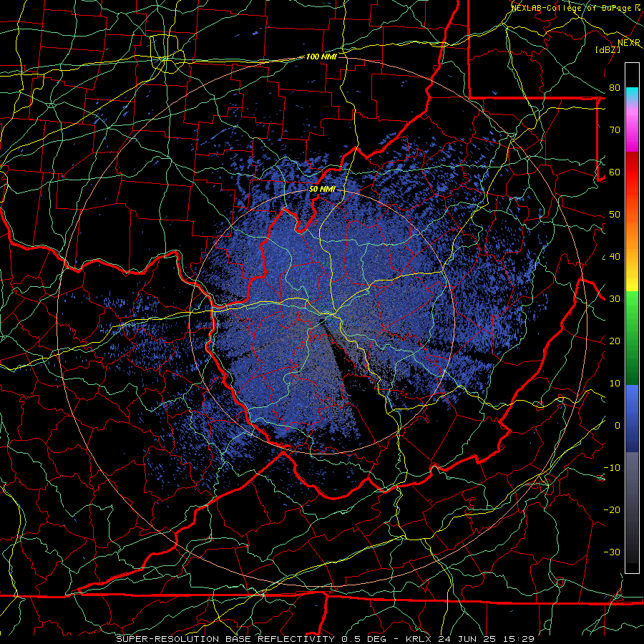Screen dimensions: 644x644
Task: Click the [dBZ] units label
Action: 608,50
